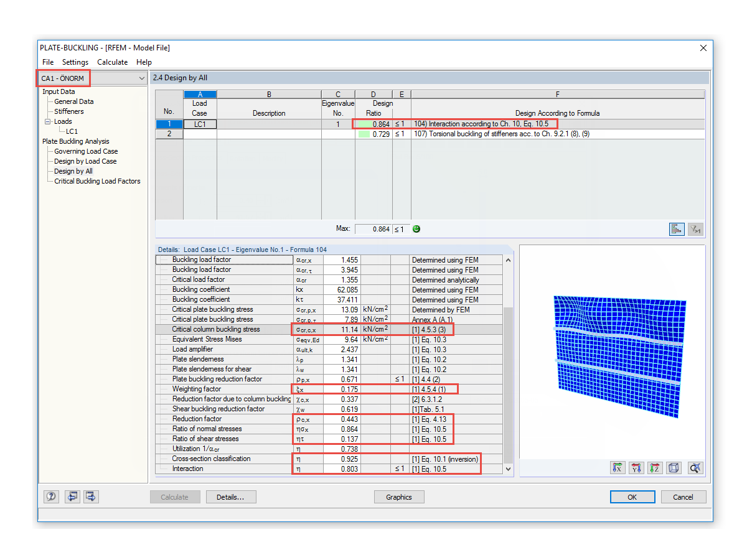Select row No. 2 header

coord(169,134)
